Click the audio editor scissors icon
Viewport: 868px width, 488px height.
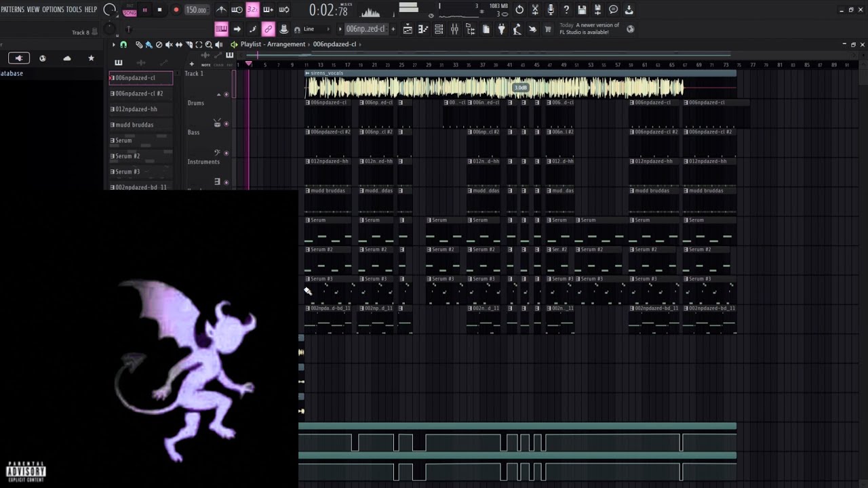coord(535,9)
